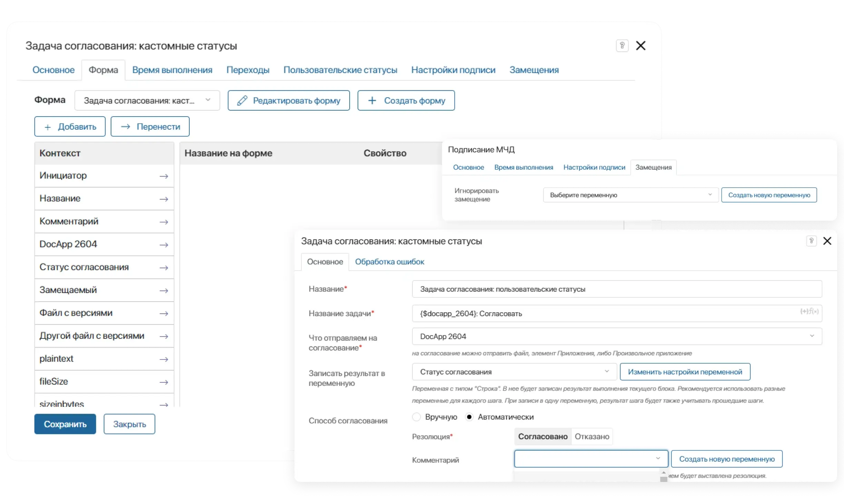Image resolution: width=844 pixels, height=504 pixels.
Task: Switch to the "Переходы" tab
Action: [248, 70]
